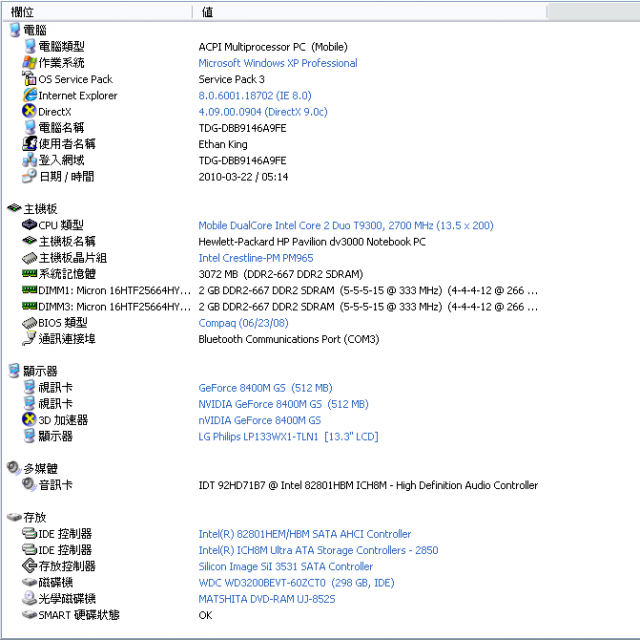Click the 日期 / 時間 icon
Screen dimensions: 640x640
[29, 176]
